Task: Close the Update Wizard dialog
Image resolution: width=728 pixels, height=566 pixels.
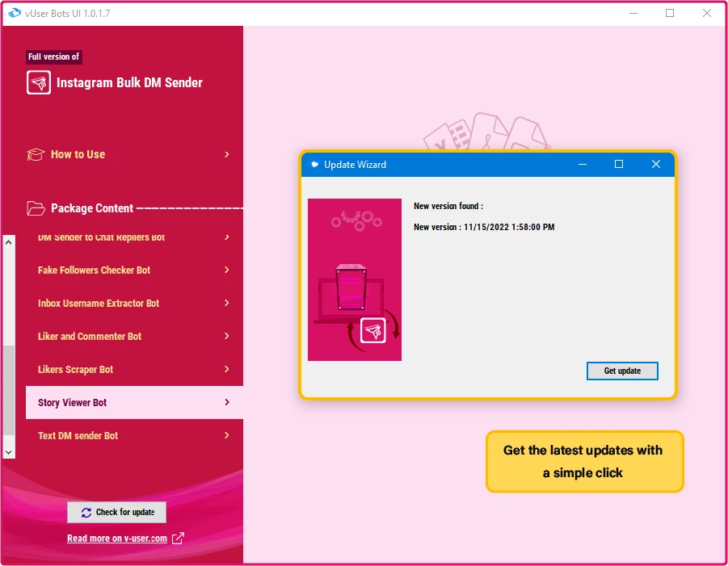Action: pos(655,164)
